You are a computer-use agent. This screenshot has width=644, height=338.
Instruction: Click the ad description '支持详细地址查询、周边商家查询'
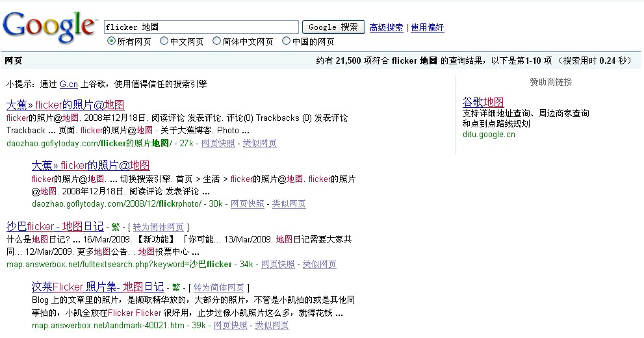(526, 113)
